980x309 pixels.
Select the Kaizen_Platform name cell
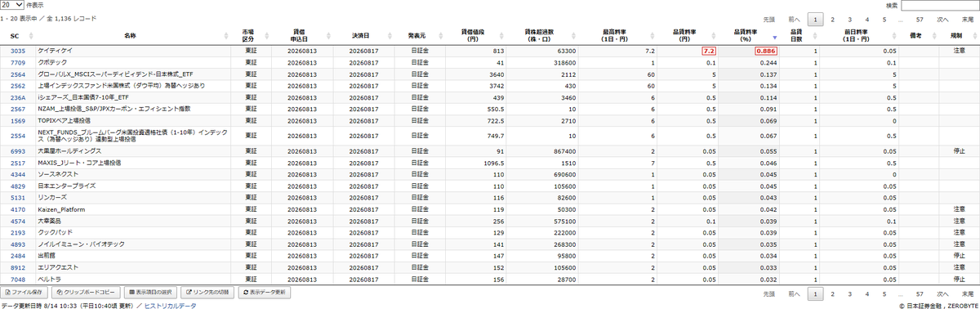(x=133, y=209)
